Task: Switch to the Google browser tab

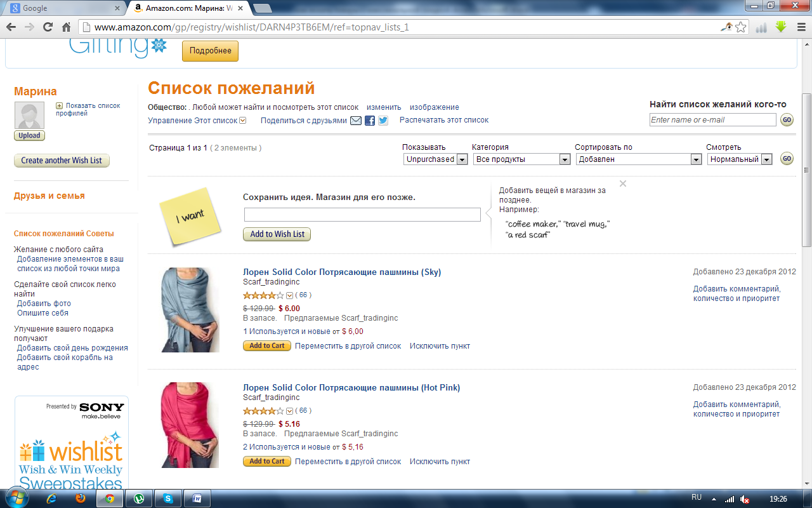Action: coord(63,8)
